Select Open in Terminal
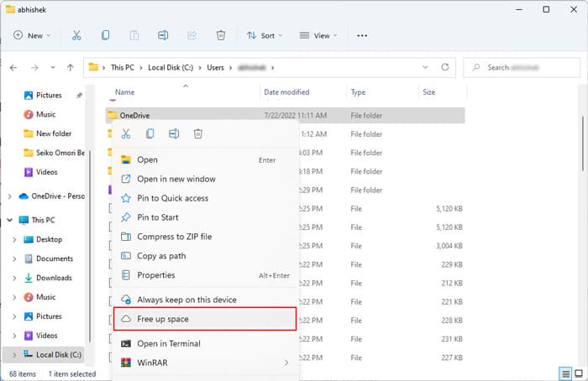Screen dimensions: 588x381 coord(205,343)
